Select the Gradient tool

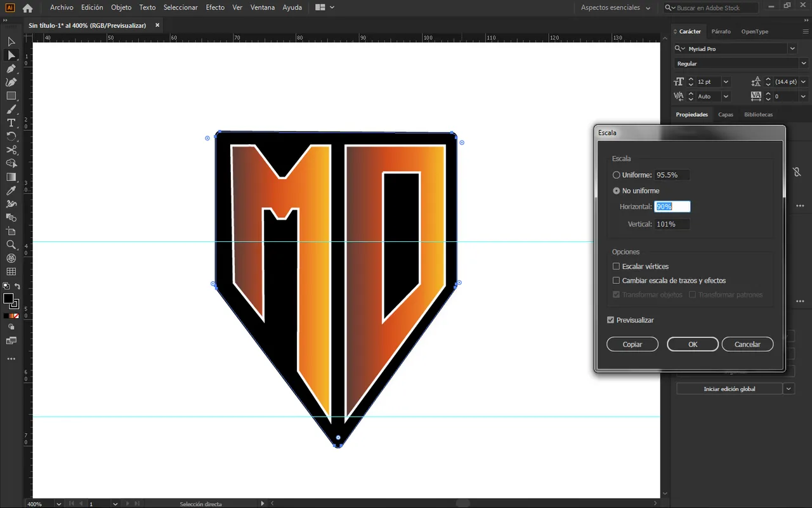click(x=11, y=177)
